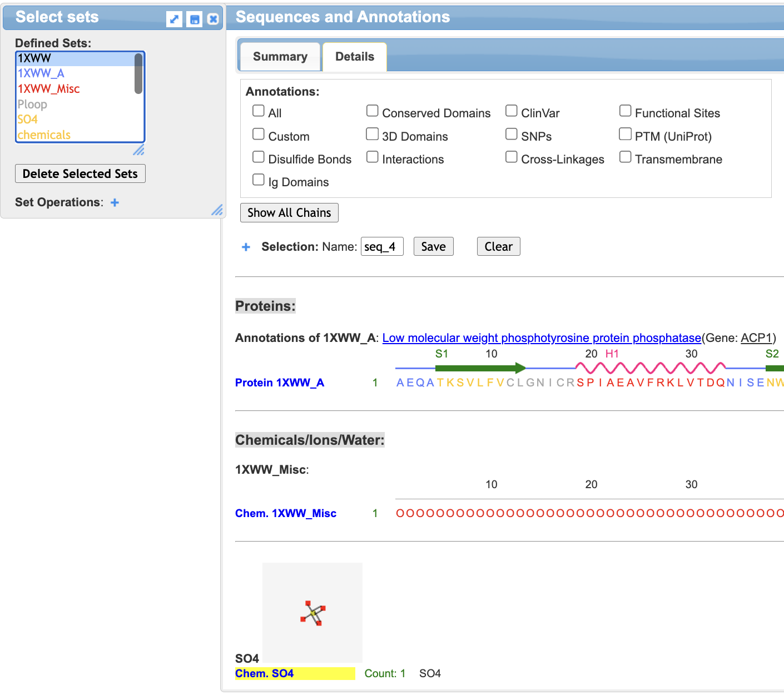The width and height of the screenshot is (784, 695).
Task: Enable the Conserved Domains annotation checkbox
Action: 372,111
